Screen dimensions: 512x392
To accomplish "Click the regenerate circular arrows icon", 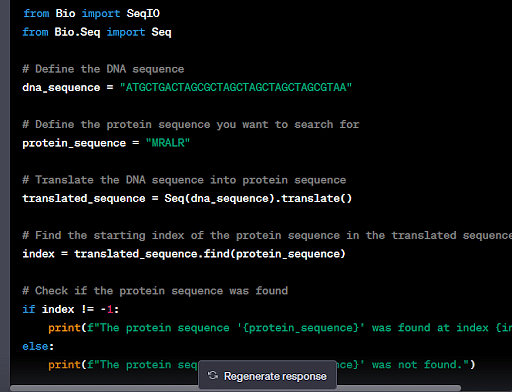I will 213,375.
